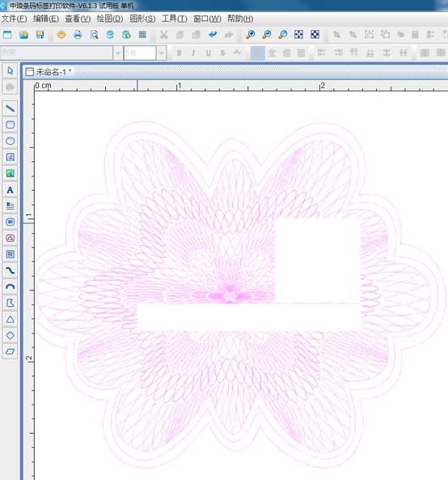
Task: Open the 图形(S) menu
Action: click(x=142, y=19)
